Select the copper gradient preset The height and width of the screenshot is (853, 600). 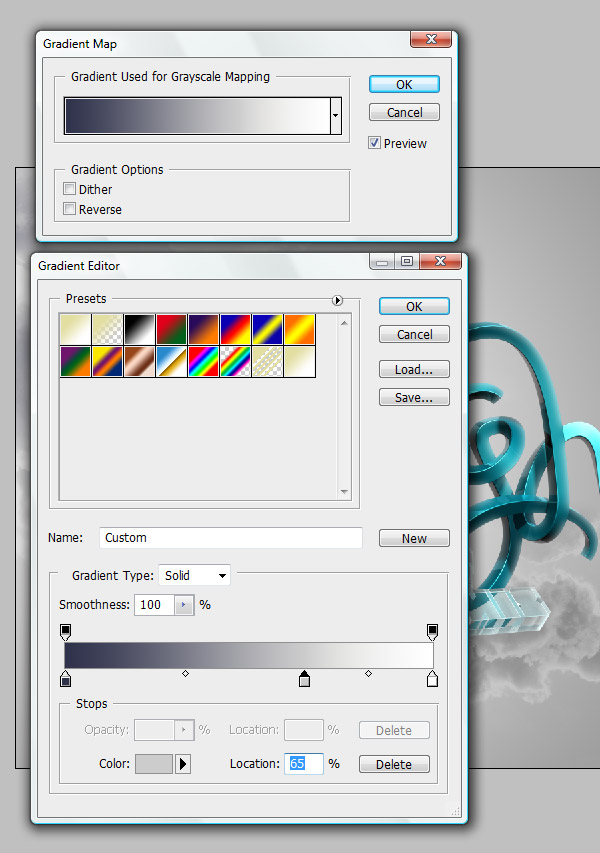tap(140, 362)
